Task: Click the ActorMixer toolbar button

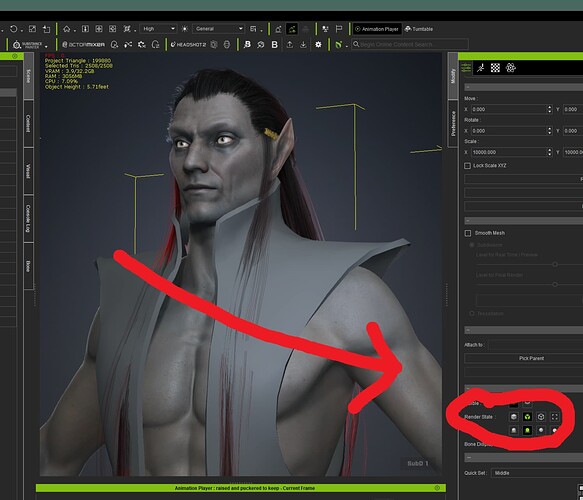Action: 83,45
